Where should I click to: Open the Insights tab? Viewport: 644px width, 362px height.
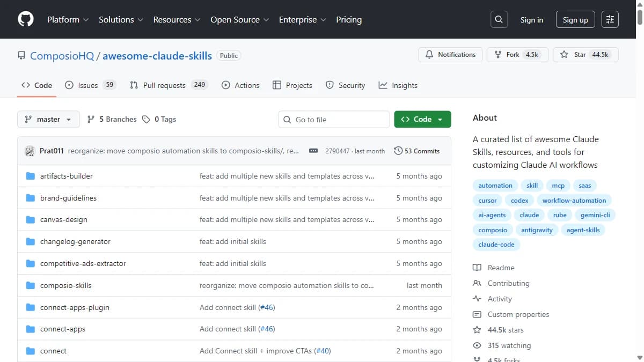398,85
